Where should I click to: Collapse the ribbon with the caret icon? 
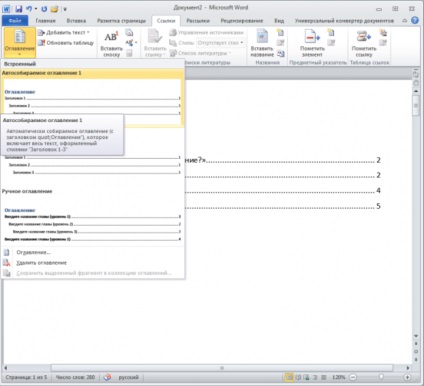tap(405, 21)
